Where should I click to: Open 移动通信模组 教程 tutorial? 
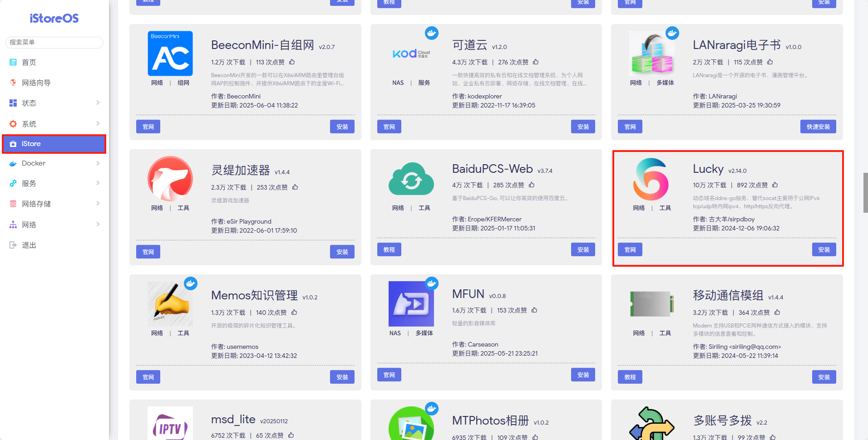[630, 377]
